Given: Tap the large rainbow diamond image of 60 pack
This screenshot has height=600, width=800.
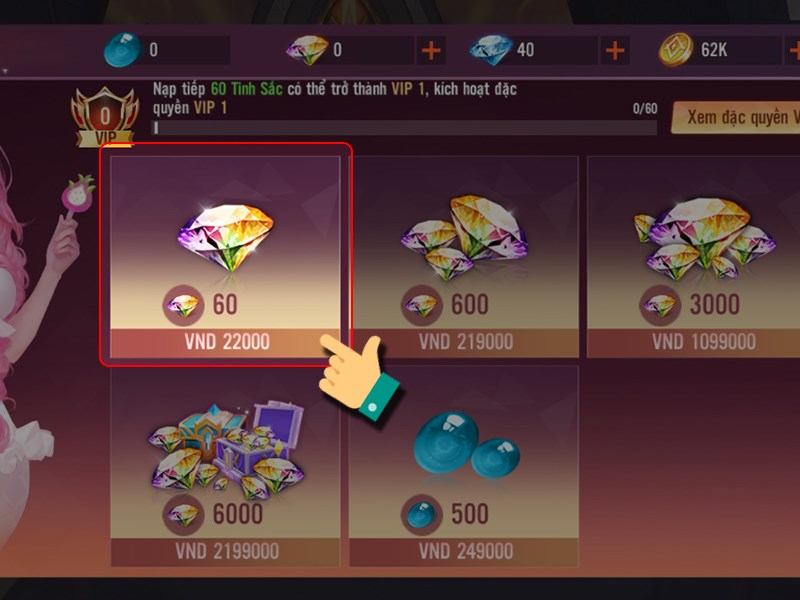Looking at the screenshot, I should tap(226, 237).
